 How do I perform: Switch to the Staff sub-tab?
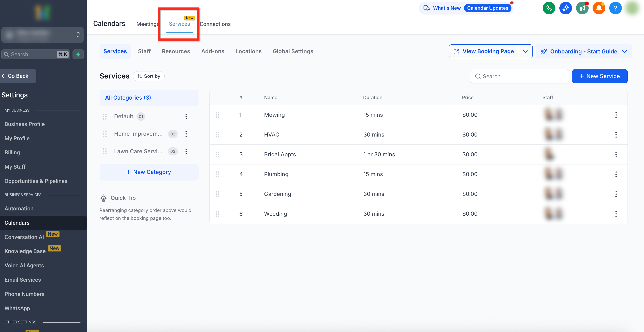click(x=144, y=51)
